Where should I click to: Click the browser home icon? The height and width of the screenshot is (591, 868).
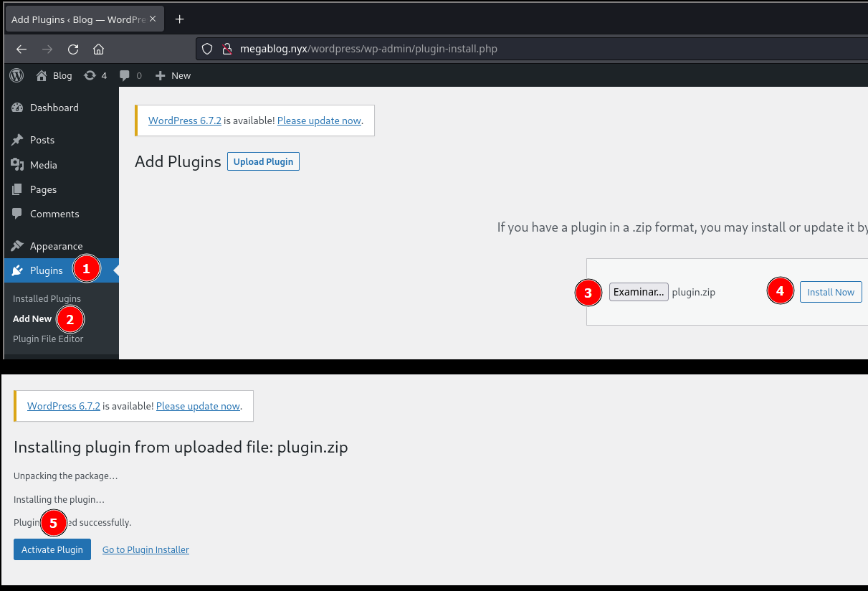pos(99,49)
